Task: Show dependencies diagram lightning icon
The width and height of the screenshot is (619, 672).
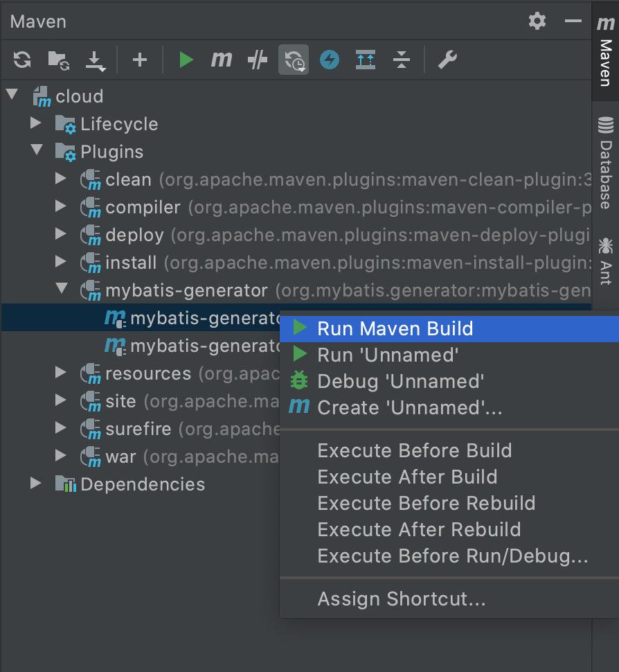Action: (330, 60)
